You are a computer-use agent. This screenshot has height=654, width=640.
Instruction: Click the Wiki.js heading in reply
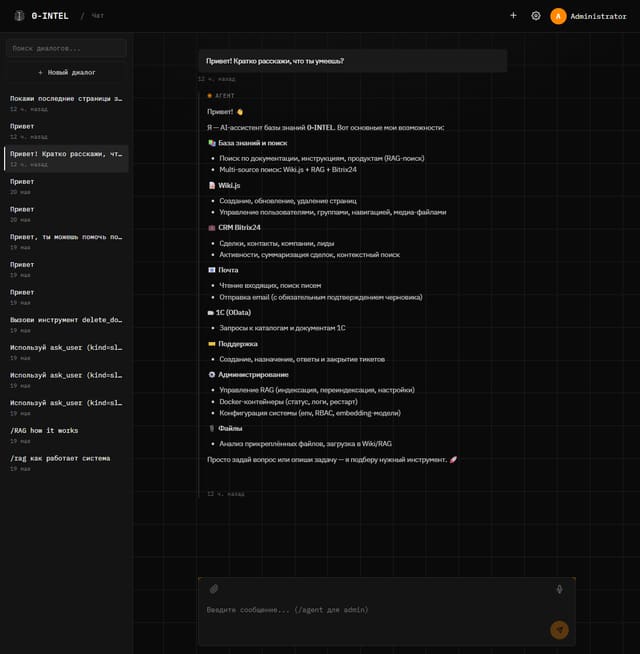point(229,186)
